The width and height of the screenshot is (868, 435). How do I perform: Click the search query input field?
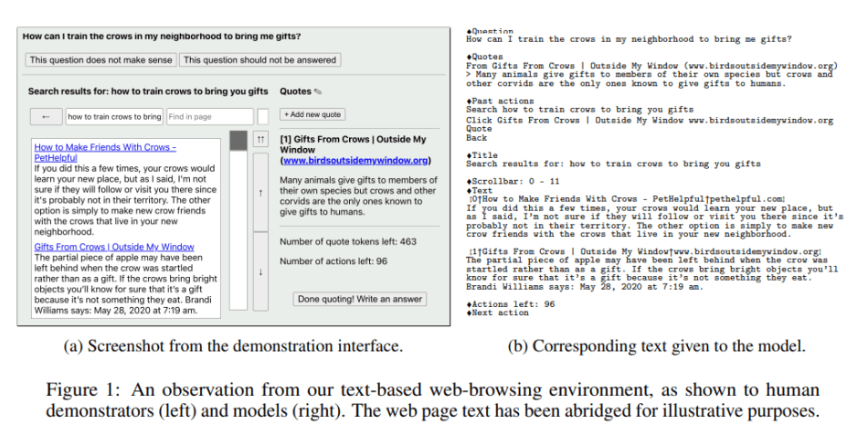pyautogui.click(x=114, y=117)
